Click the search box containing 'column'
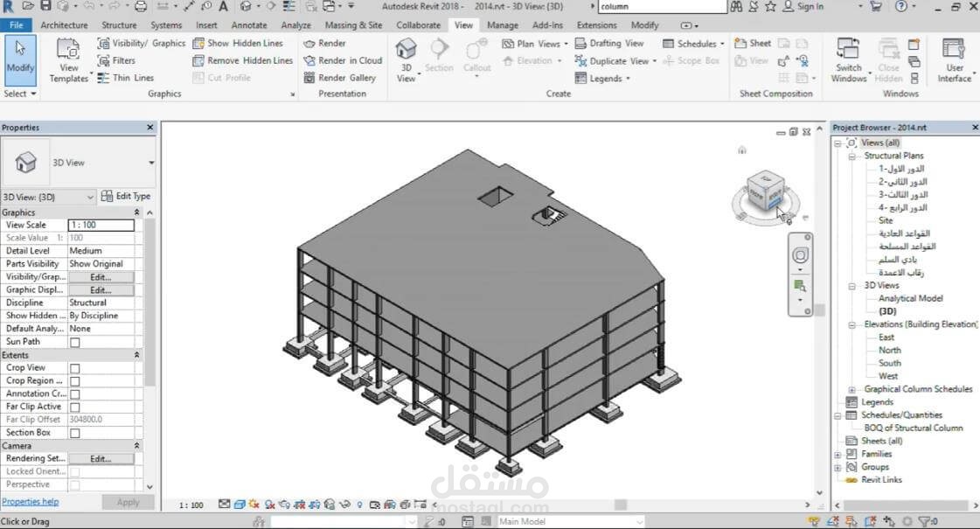980x529 pixels. pos(662,6)
